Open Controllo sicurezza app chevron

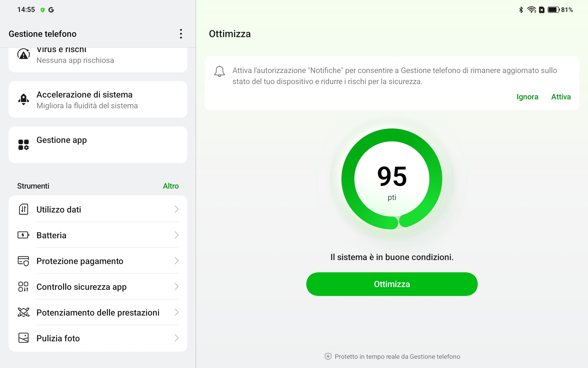click(176, 286)
